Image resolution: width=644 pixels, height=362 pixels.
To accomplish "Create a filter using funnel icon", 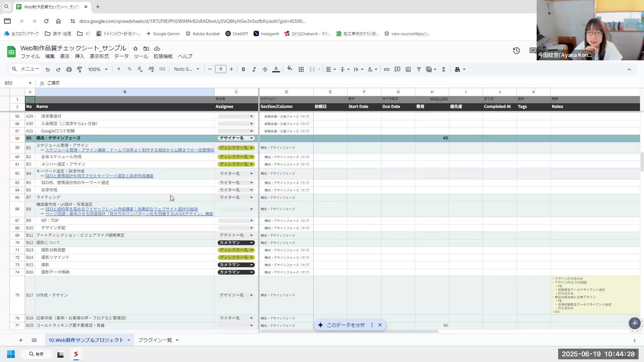I will [x=419, y=69].
